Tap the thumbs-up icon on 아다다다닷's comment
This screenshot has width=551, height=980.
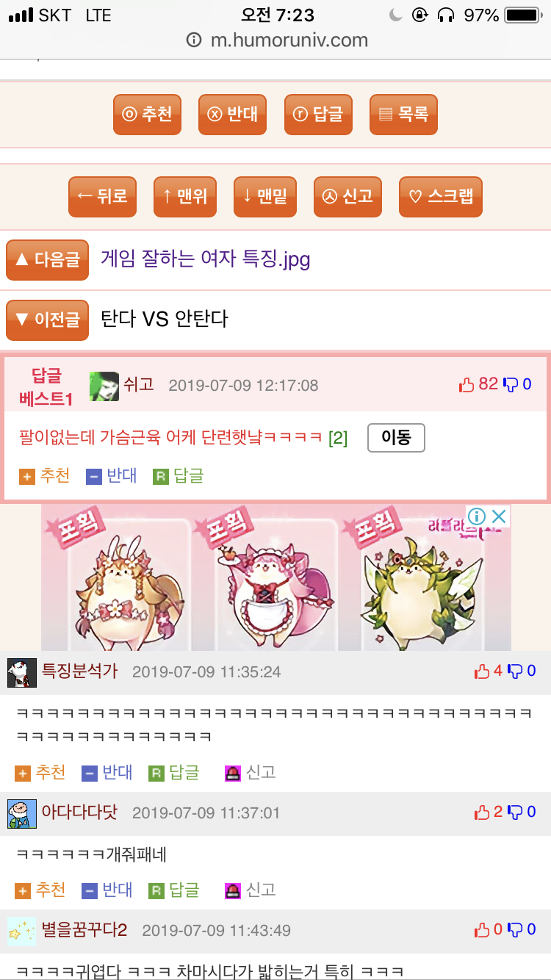coord(483,813)
